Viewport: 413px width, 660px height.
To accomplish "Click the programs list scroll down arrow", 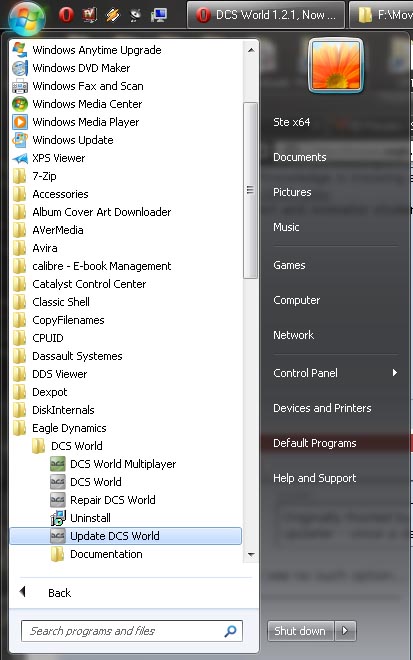I will pyautogui.click(x=251, y=555).
